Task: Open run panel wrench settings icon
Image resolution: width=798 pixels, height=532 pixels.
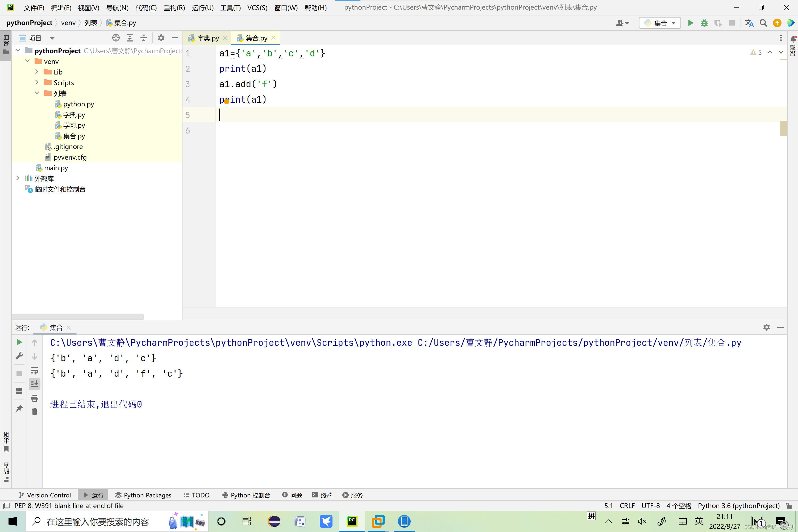Action: click(x=19, y=356)
